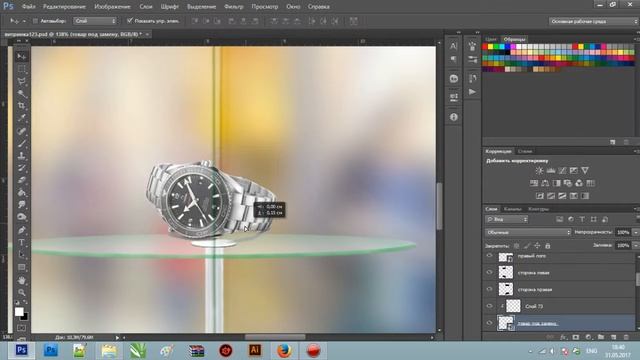Screen dimensions: 640x360
Task: Hide the 'сторона правая' layer
Action: [489, 289]
